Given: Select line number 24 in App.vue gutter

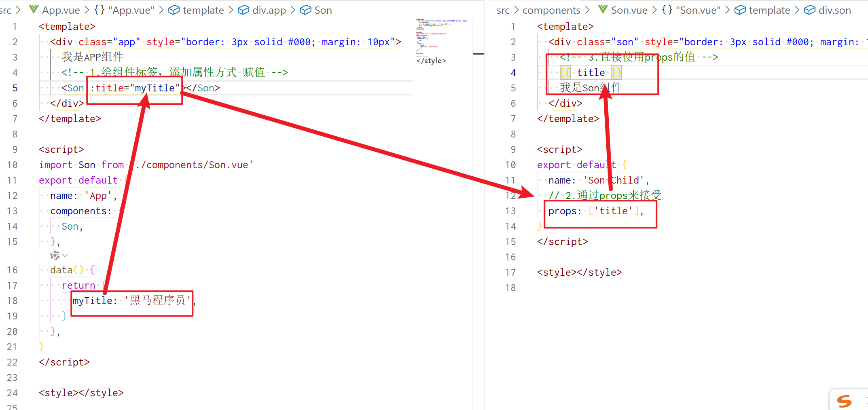Looking at the screenshot, I should [12, 393].
